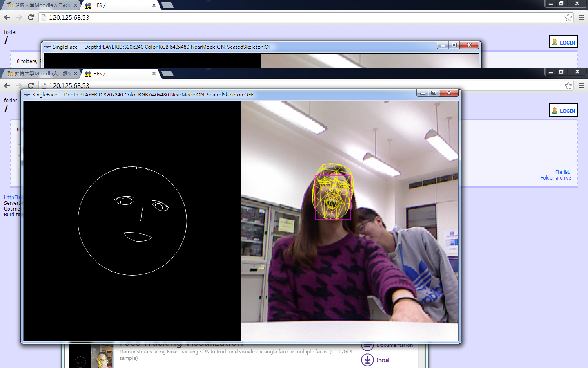Close the front SingleFace window
This screenshot has width=588, height=368.
pyautogui.click(x=449, y=93)
